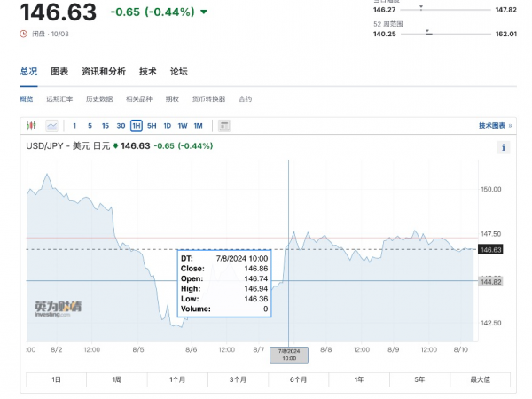Open the 合约 sub-tab

click(x=246, y=99)
